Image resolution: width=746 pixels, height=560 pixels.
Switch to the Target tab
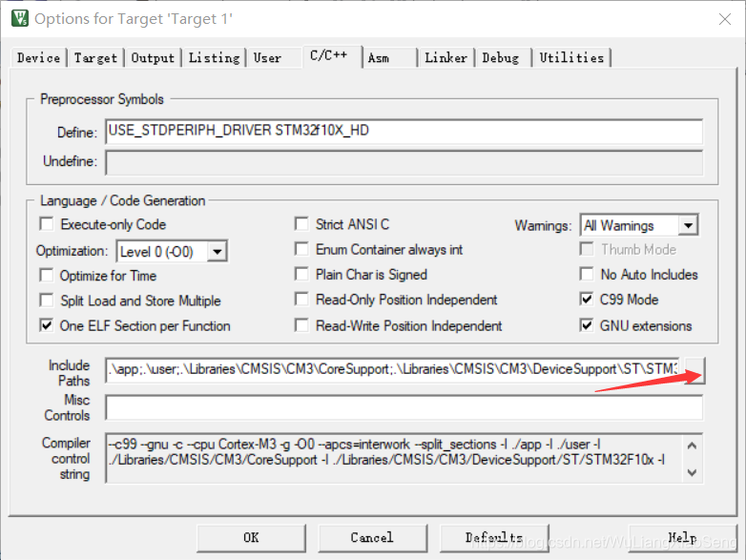point(95,58)
